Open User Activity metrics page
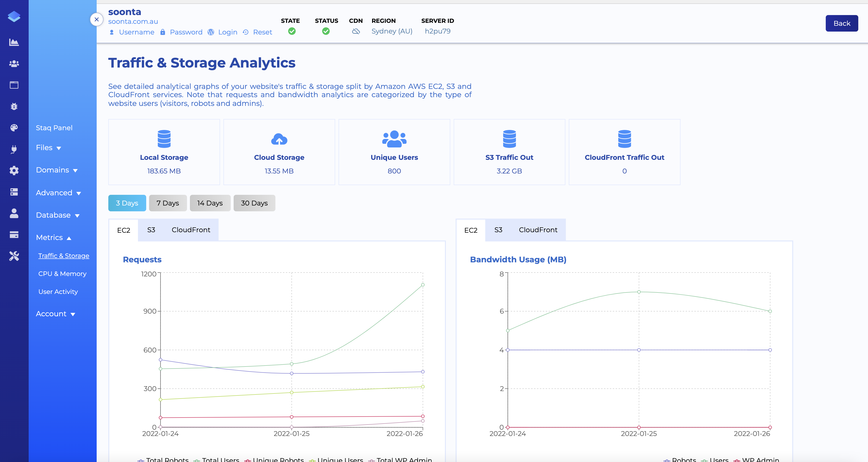Image resolution: width=868 pixels, height=462 pixels. coord(58,291)
